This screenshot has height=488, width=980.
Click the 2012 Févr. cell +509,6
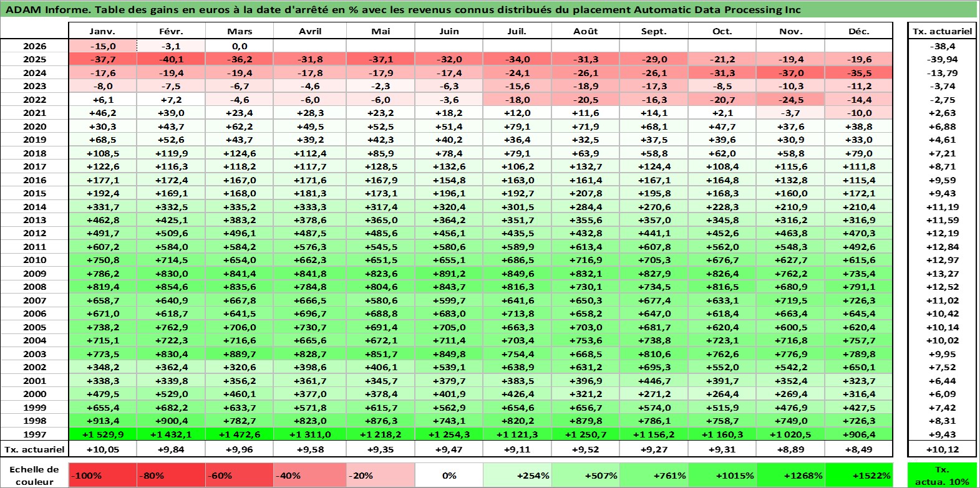[x=172, y=233]
